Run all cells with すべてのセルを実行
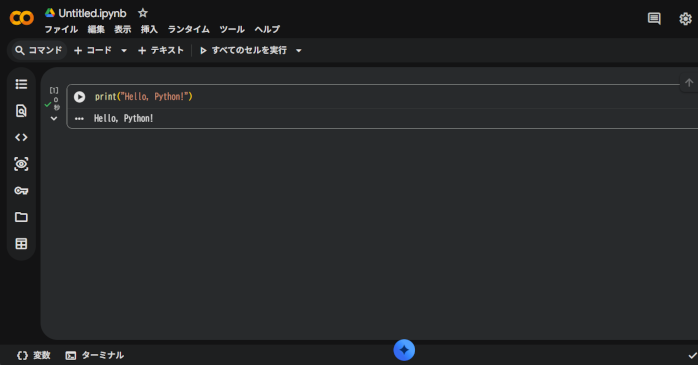 pos(243,50)
